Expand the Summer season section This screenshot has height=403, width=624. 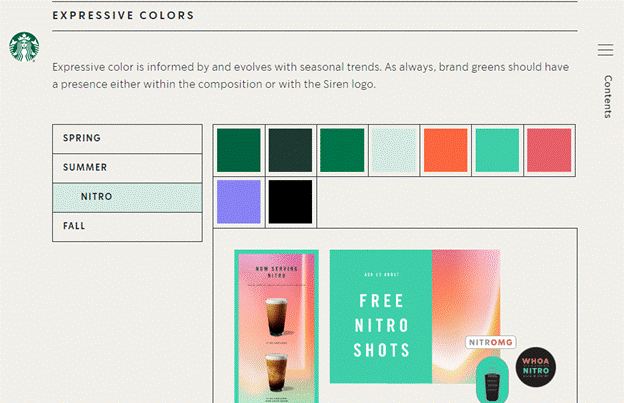coord(127,167)
